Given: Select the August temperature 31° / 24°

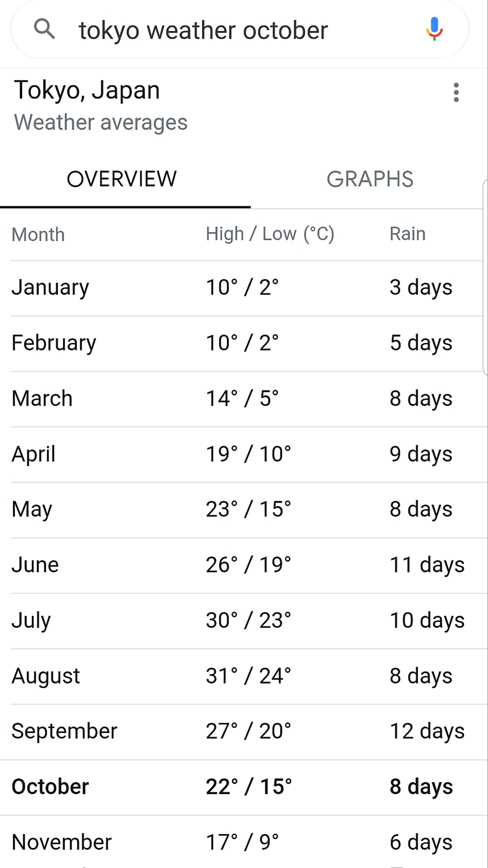Looking at the screenshot, I should pos(248,676).
